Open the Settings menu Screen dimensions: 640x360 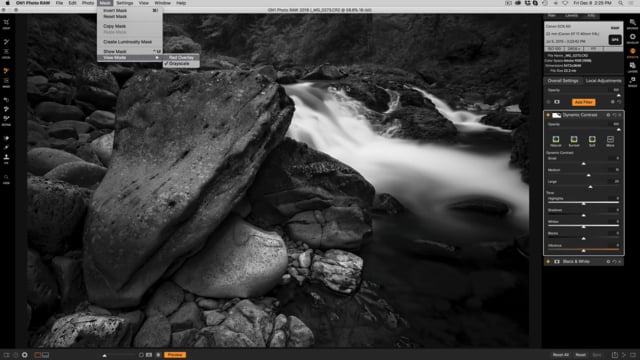[124, 3]
